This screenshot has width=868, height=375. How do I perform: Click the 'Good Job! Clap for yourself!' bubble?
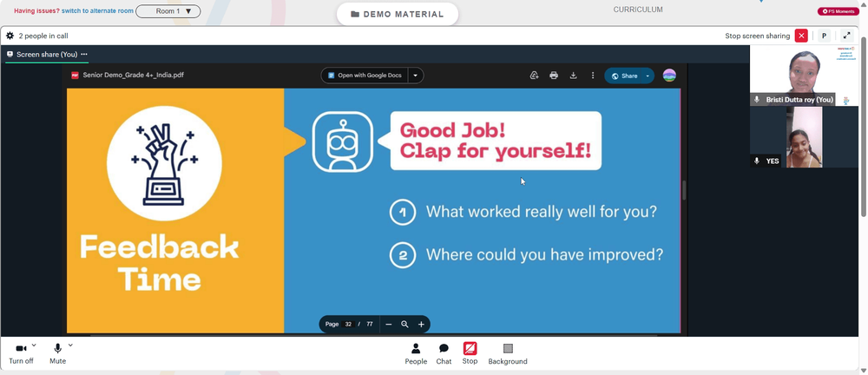pyautogui.click(x=496, y=141)
